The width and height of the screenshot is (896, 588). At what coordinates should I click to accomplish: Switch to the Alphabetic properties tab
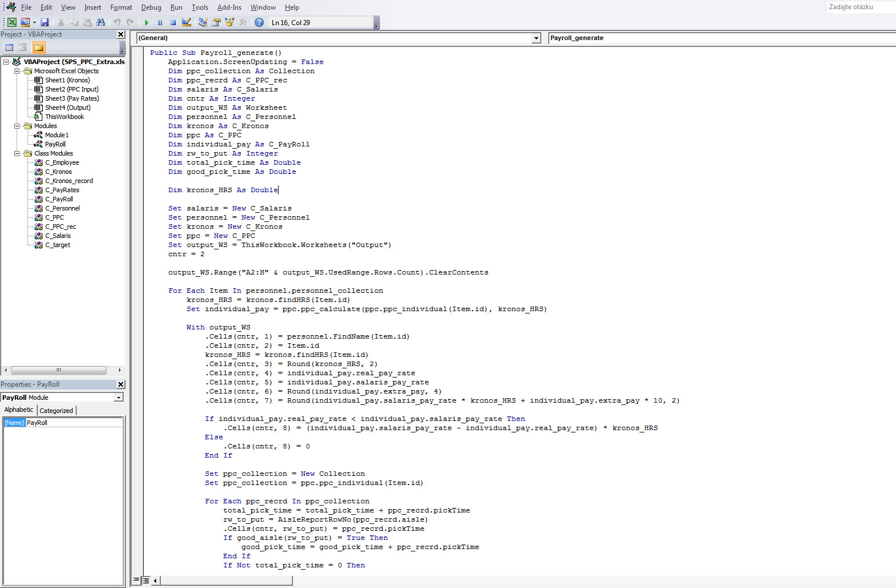pyautogui.click(x=19, y=410)
